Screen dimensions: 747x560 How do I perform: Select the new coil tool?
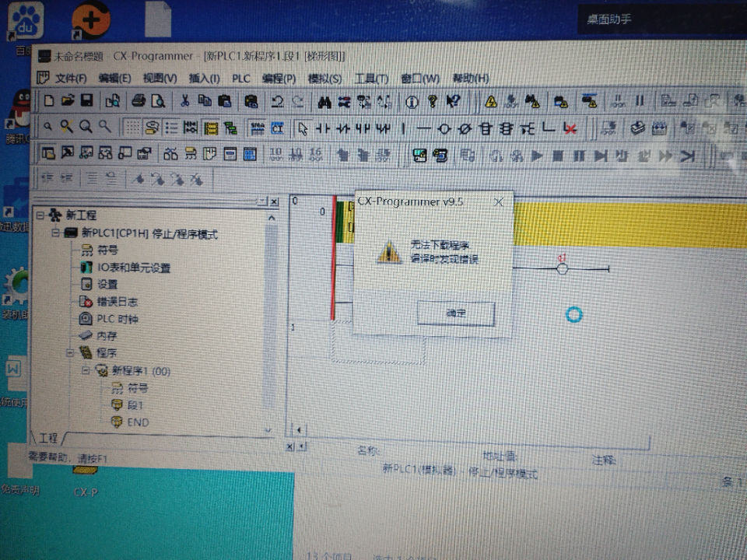444,128
